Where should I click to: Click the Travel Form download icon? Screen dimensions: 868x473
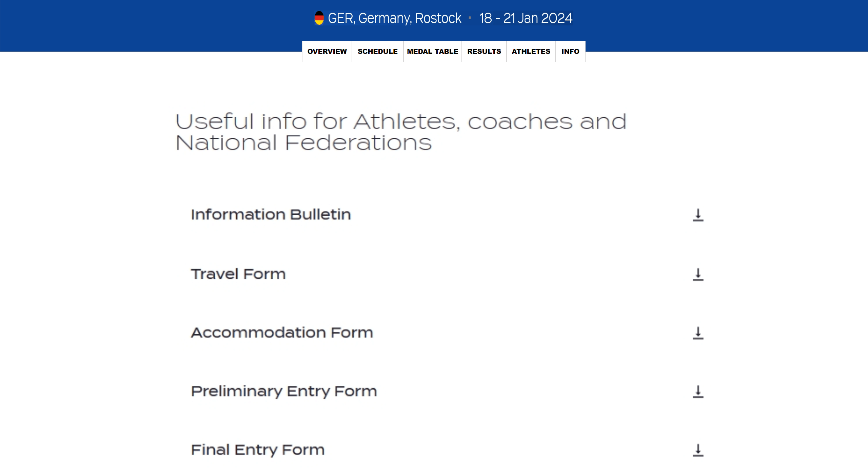point(698,274)
